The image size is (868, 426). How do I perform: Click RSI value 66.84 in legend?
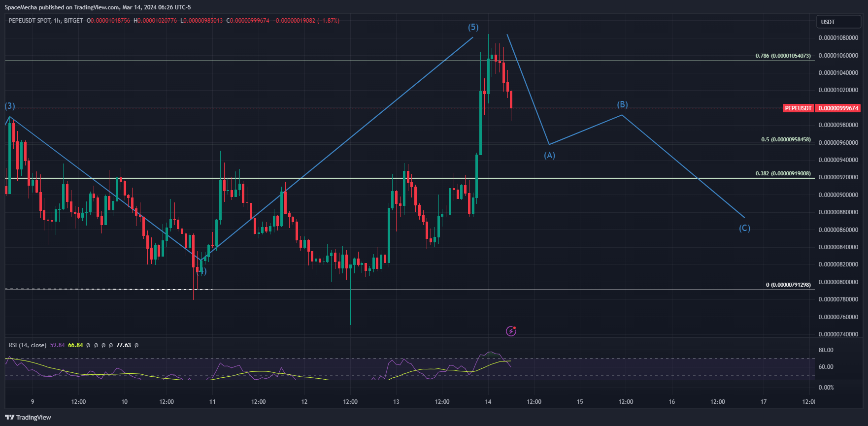75,345
